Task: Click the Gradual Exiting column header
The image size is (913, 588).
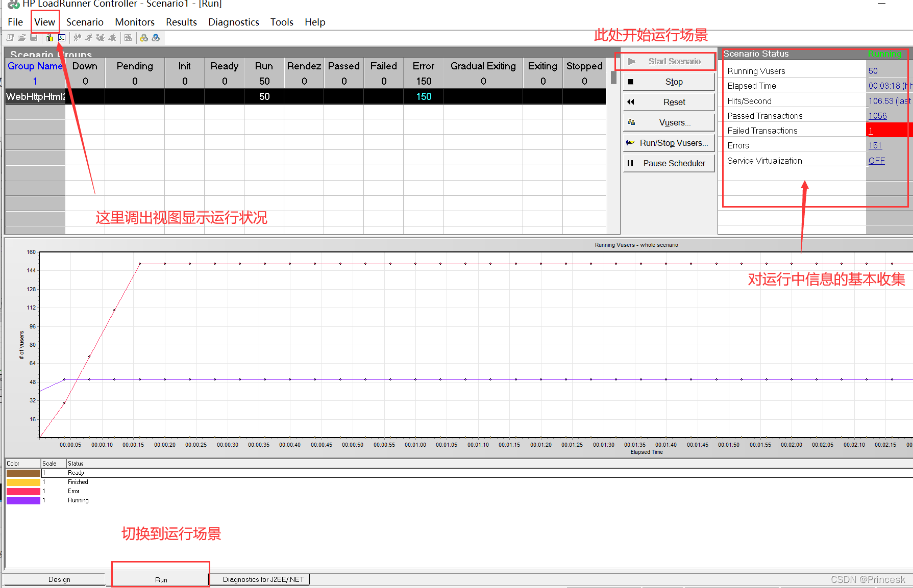Action: [x=483, y=66]
